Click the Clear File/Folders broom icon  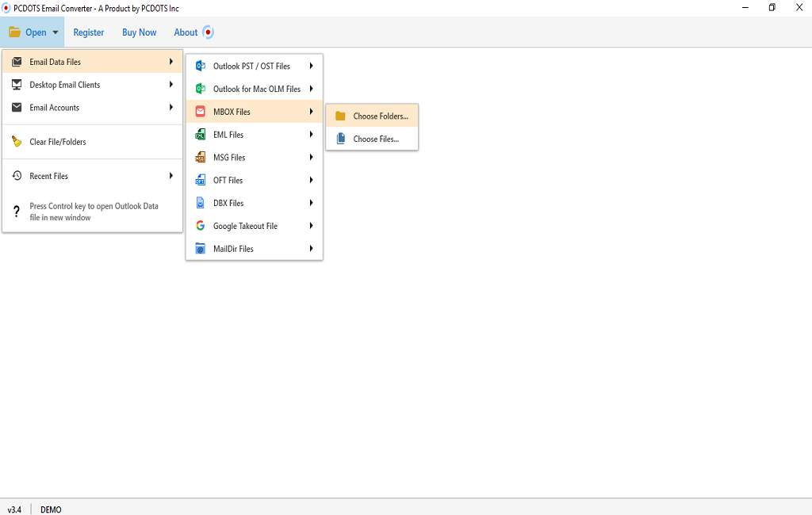(x=17, y=141)
